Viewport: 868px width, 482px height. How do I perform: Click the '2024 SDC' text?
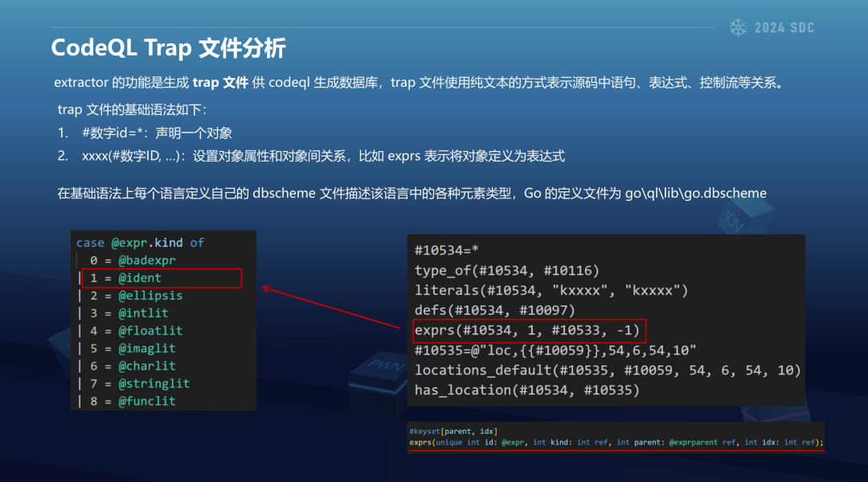(x=784, y=27)
